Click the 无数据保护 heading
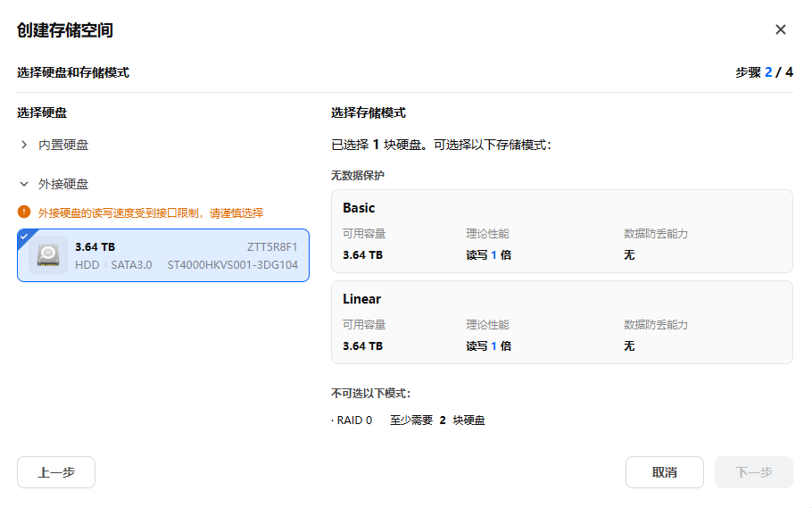This screenshot has height=508, width=812. (x=358, y=176)
